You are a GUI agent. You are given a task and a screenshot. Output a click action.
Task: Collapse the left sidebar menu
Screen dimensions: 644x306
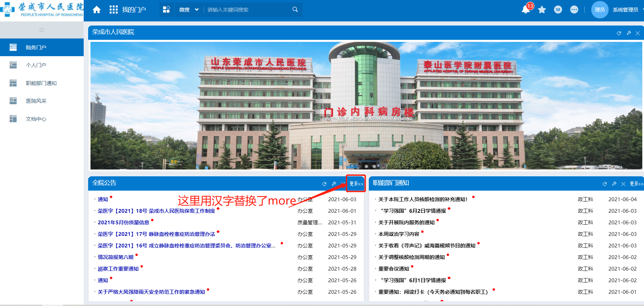tap(42, 30)
